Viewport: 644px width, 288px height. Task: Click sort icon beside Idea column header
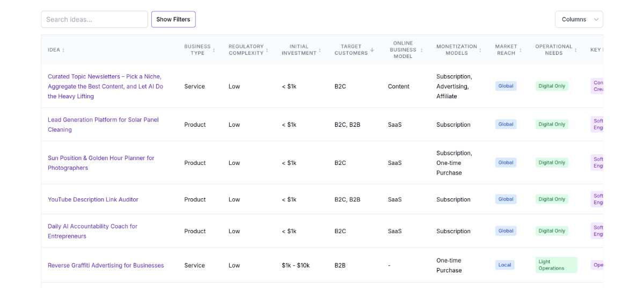coord(63,50)
